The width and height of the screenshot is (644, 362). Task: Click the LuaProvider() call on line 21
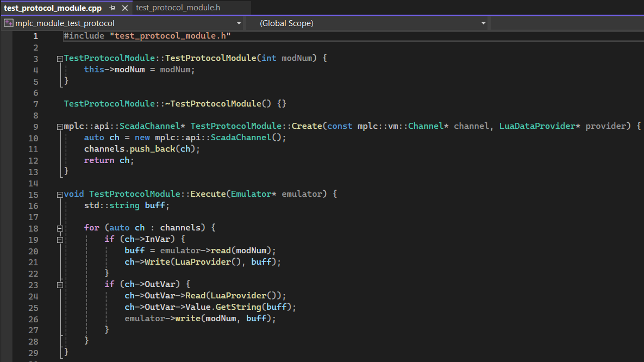(208, 262)
